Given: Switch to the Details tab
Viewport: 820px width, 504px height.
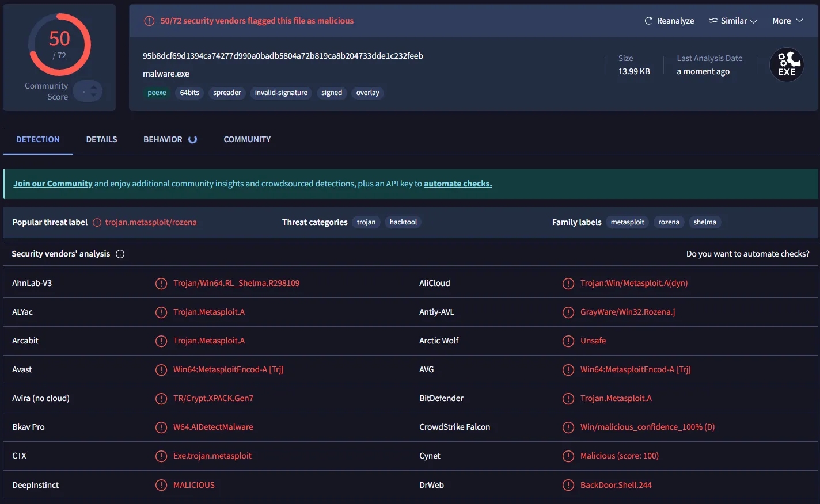Looking at the screenshot, I should pyautogui.click(x=101, y=139).
